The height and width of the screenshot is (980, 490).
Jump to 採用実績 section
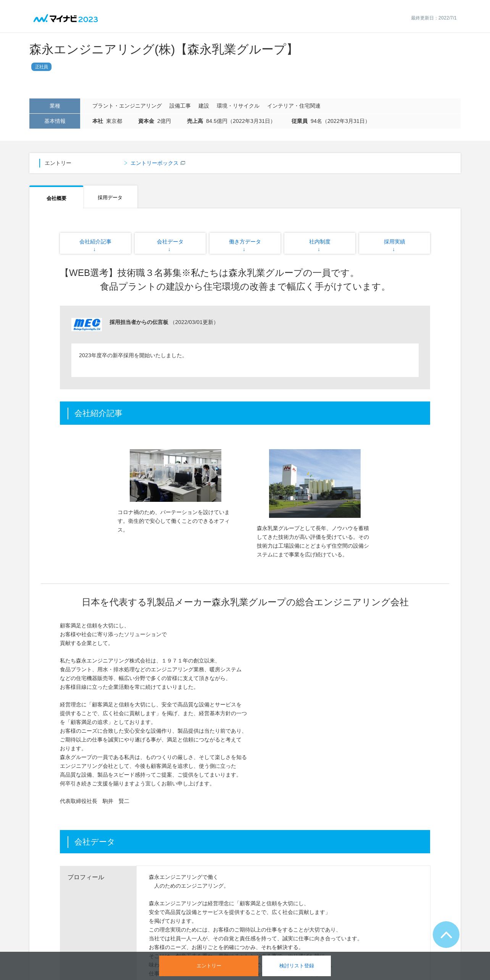395,243
